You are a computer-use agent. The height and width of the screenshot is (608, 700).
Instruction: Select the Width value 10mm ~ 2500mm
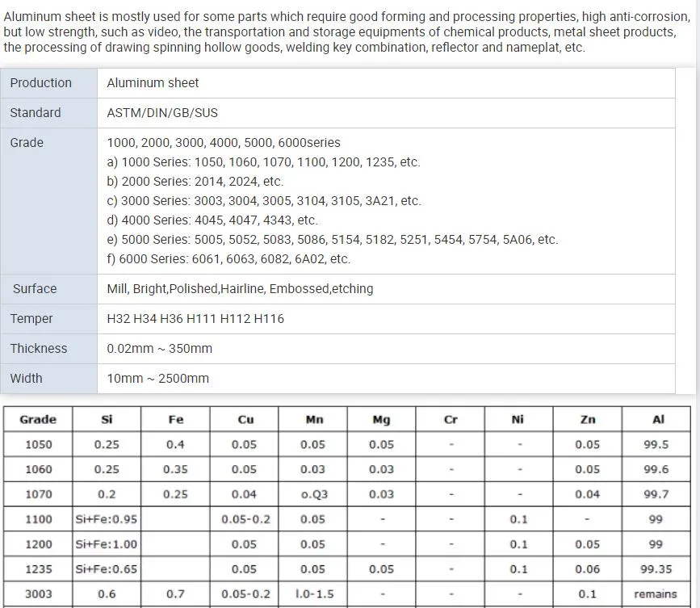pyautogui.click(x=158, y=378)
